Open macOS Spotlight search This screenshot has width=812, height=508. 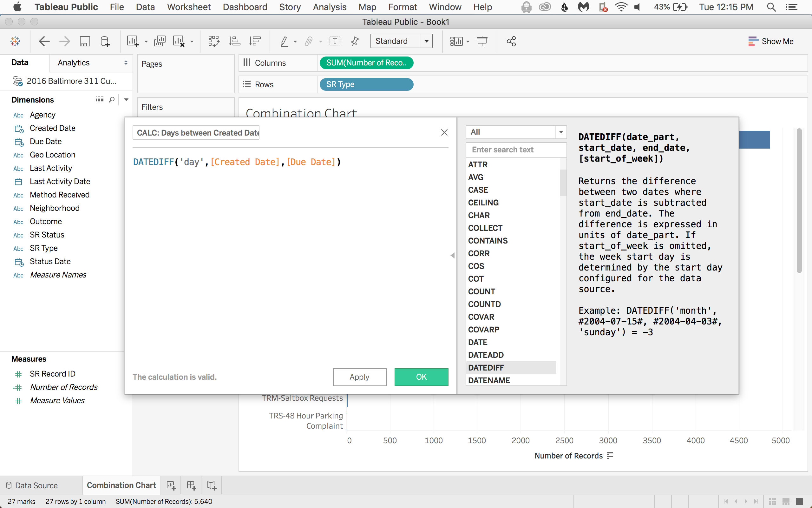coord(771,7)
